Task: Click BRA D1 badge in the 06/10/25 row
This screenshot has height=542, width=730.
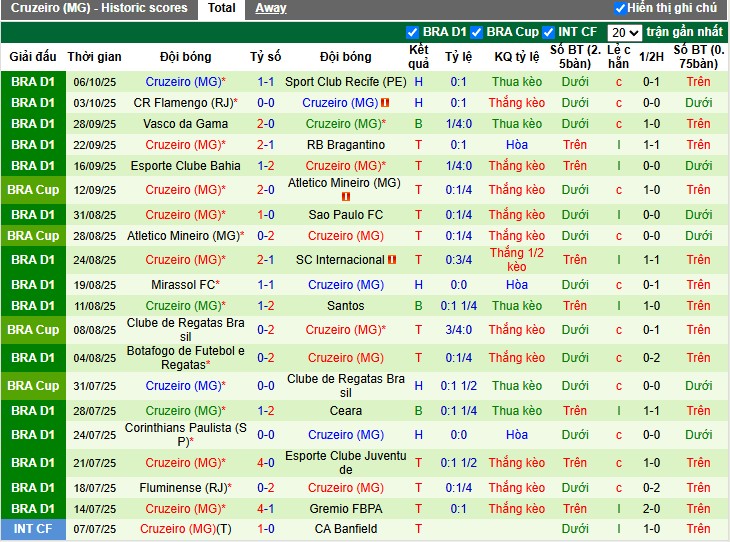Action: [33, 81]
